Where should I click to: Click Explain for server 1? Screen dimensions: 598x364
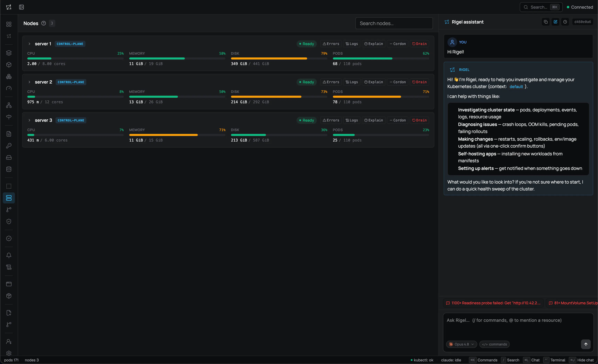[374, 44]
